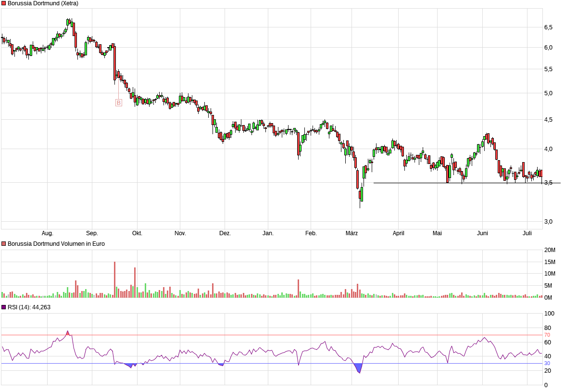Click the 6,5 price axis label
This screenshot has width=565, height=392.
coord(548,27)
